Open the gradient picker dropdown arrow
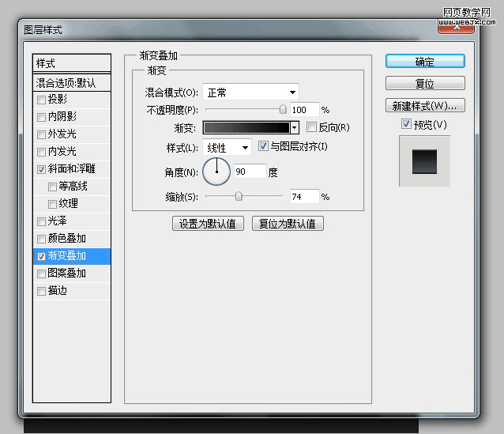 tap(295, 127)
